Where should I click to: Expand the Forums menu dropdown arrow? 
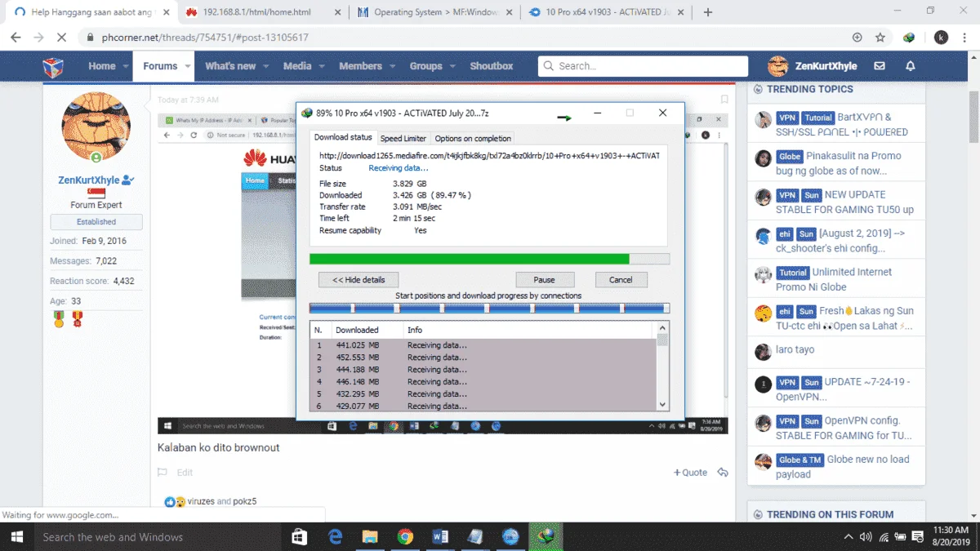tap(188, 66)
